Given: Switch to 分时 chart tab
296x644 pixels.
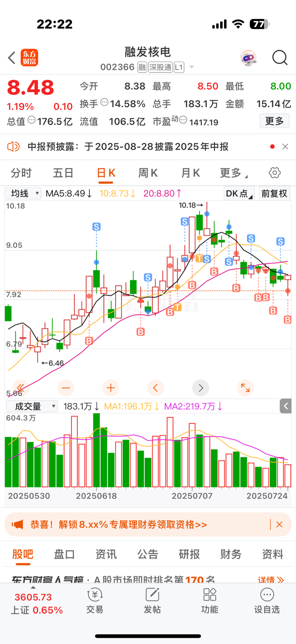Looking at the screenshot, I should [21, 173].
